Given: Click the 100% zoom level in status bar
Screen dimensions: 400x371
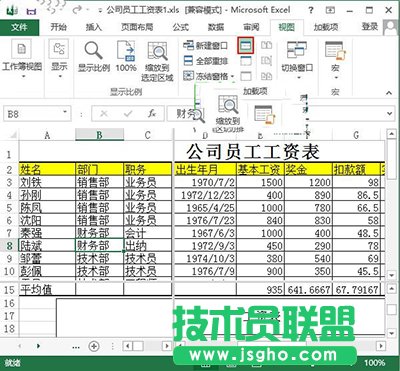Looking at the screenshot, I should (374, 363).
